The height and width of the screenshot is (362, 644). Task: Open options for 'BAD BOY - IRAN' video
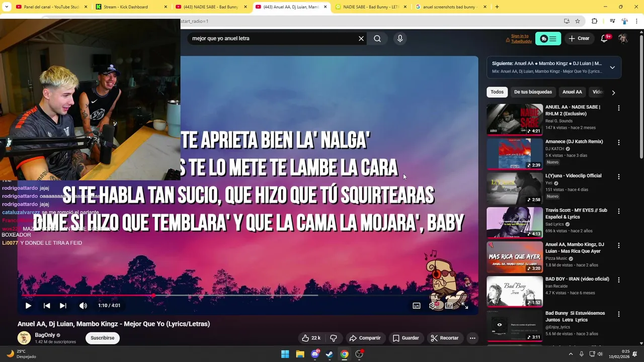click(619, 280)
